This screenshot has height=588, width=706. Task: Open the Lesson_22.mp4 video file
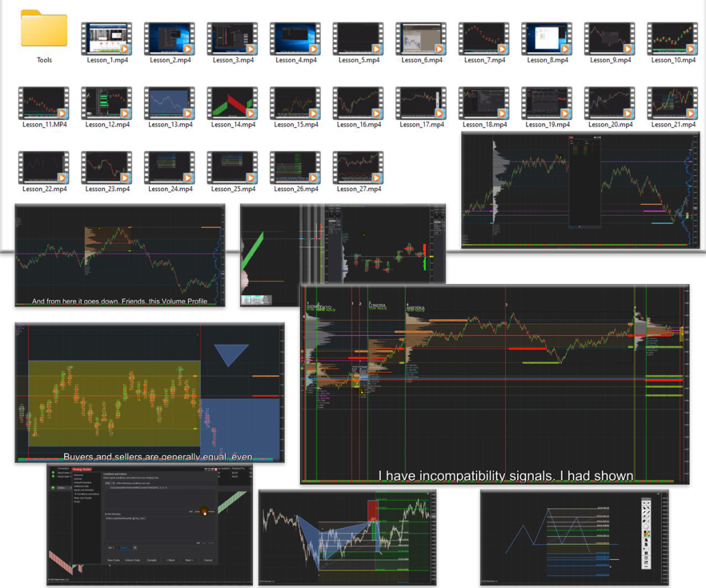click(43, 168)
